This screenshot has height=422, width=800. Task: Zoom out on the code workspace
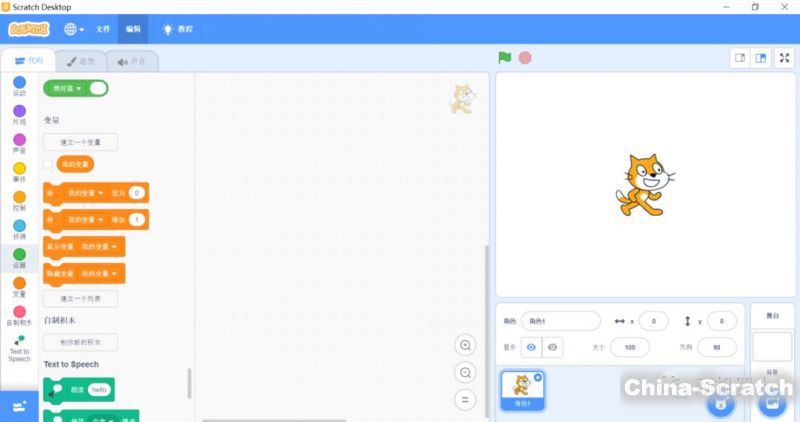point(464,372)
